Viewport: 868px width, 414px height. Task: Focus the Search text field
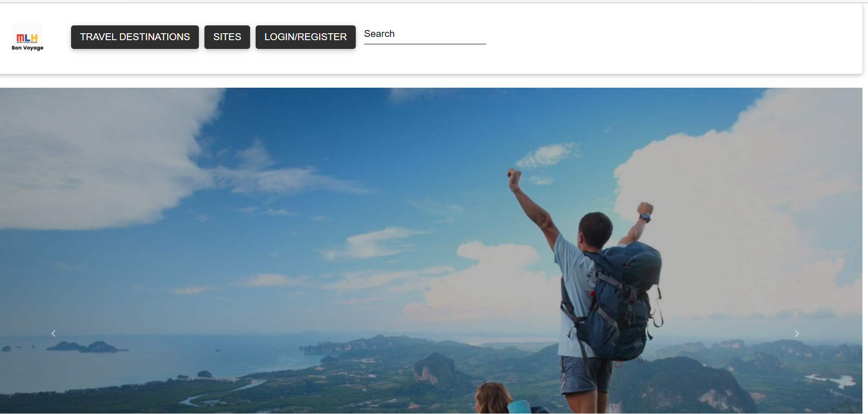pos(425,34)
